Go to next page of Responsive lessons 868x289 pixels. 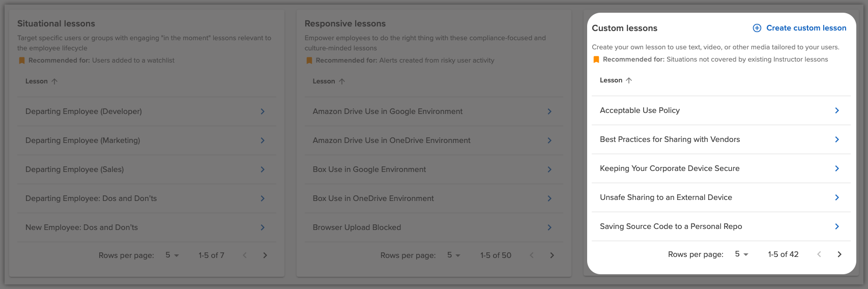552,255
